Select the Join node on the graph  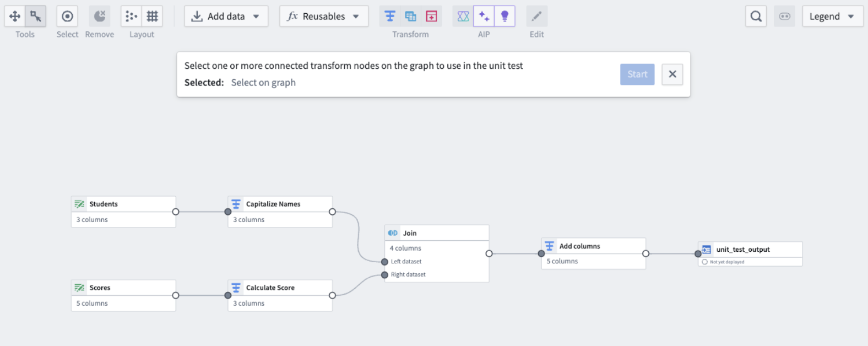coord(437,253)
